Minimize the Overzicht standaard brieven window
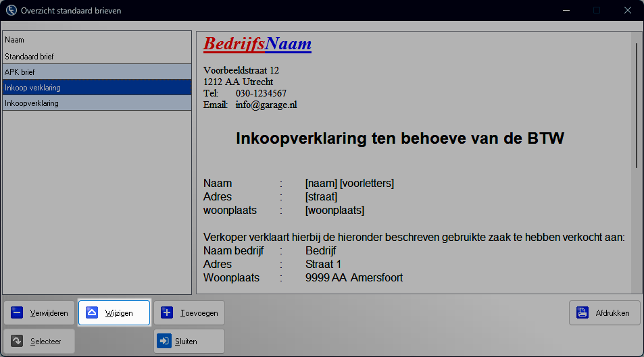 565,11
